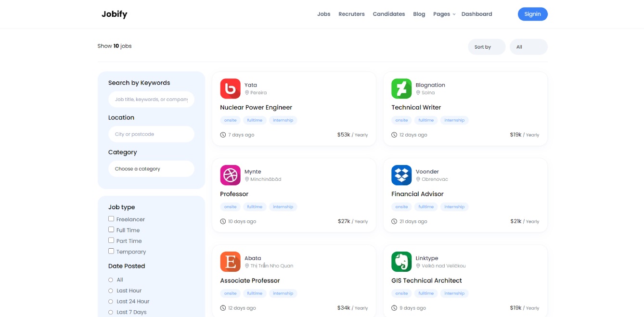Open the Associate Professor job listing
The image size is (644, 317).
click(250, 280)
